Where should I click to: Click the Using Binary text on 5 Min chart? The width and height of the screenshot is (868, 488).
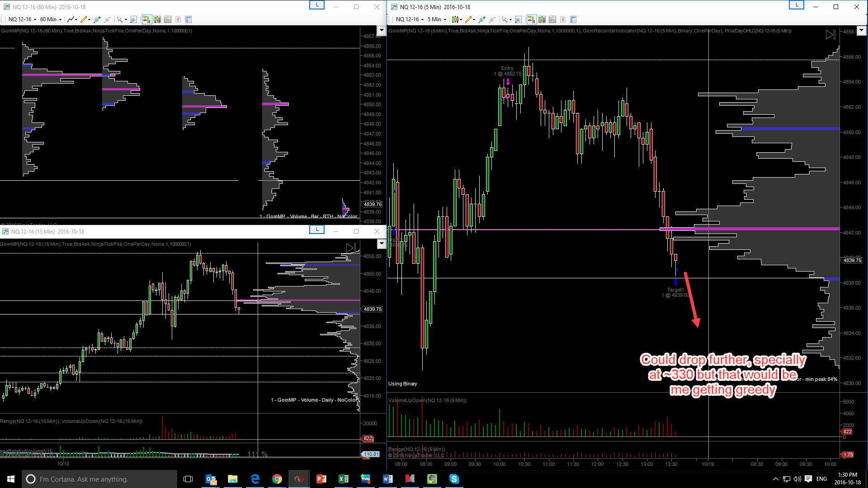[x=403, y=384]
